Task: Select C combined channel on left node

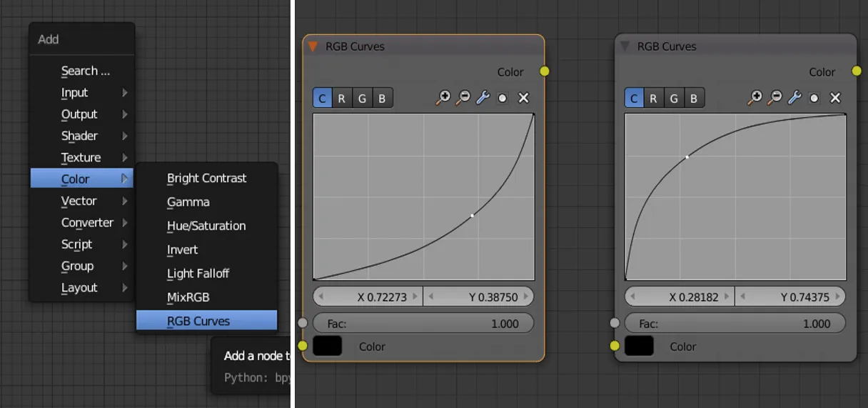Action: [323, 99]
